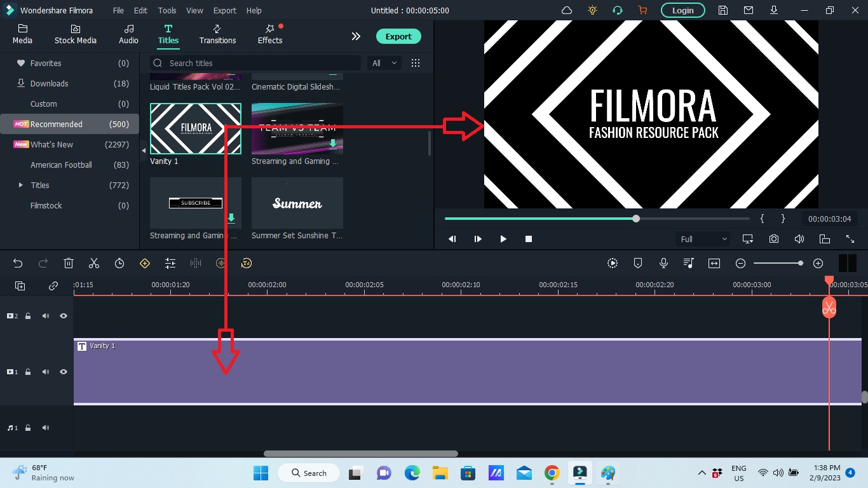Open the File menu
Image resolution: width=868 pixels, height=488 pixels.
click(x=118, y=10)
